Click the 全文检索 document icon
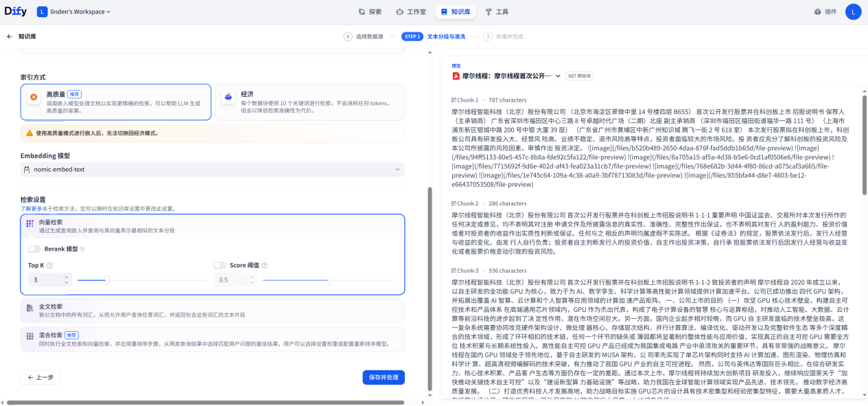The image size is (868, 406). point(30,308)
